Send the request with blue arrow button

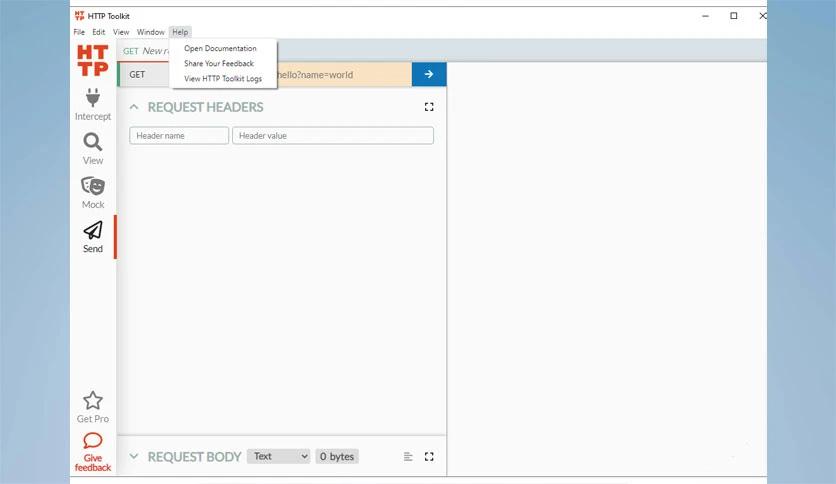click(429, 74)
